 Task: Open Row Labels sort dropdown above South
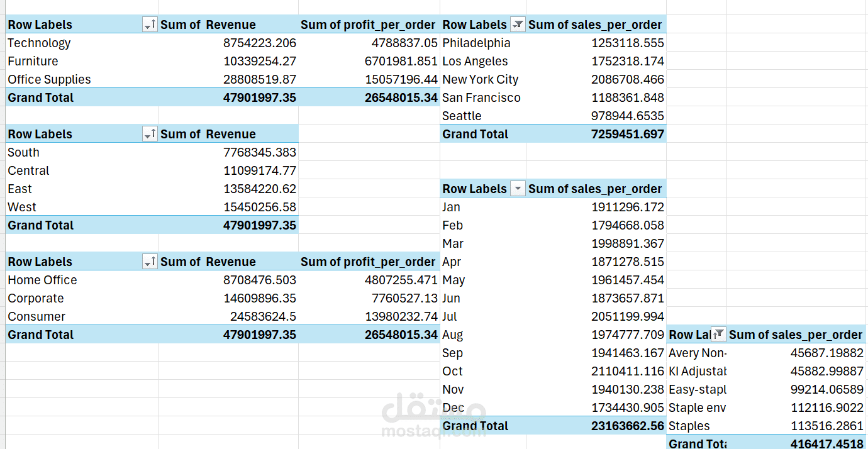pos(150,134)
